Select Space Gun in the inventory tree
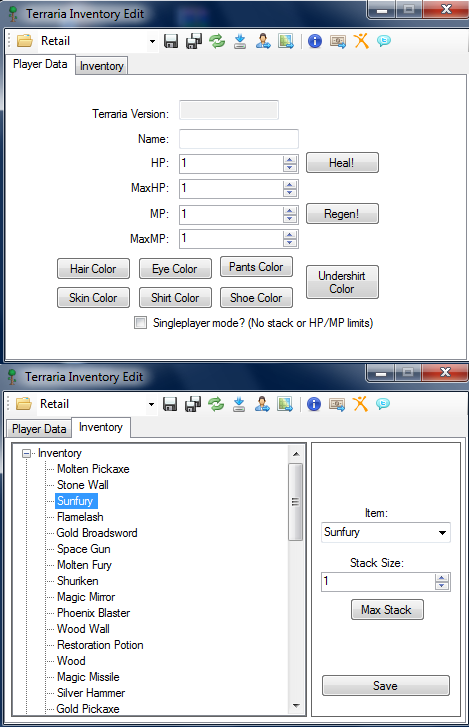 pos(84,549)
